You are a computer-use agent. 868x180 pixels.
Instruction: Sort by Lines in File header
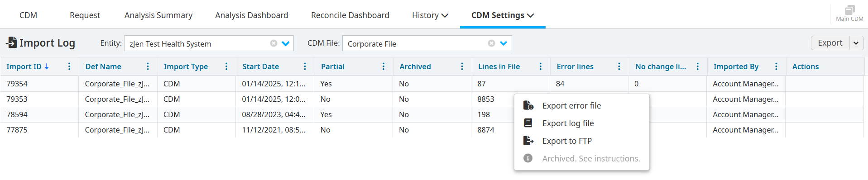(499, 66)
